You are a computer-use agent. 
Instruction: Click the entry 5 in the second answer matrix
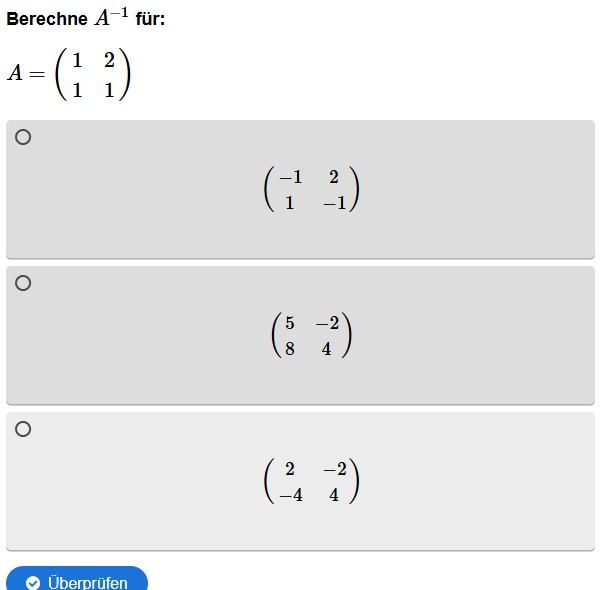click(x=290, y=323)
